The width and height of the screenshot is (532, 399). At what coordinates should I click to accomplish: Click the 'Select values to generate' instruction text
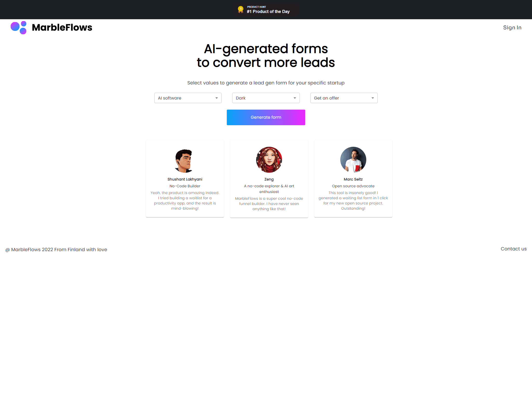[x=266, y=83]
